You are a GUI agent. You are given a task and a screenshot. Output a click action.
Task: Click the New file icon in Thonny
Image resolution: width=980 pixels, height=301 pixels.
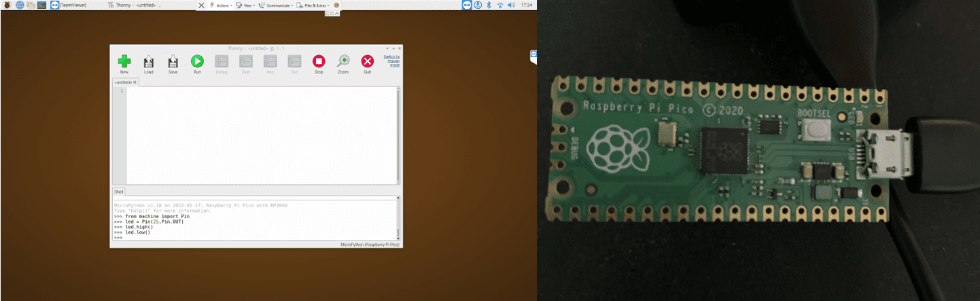124,62
